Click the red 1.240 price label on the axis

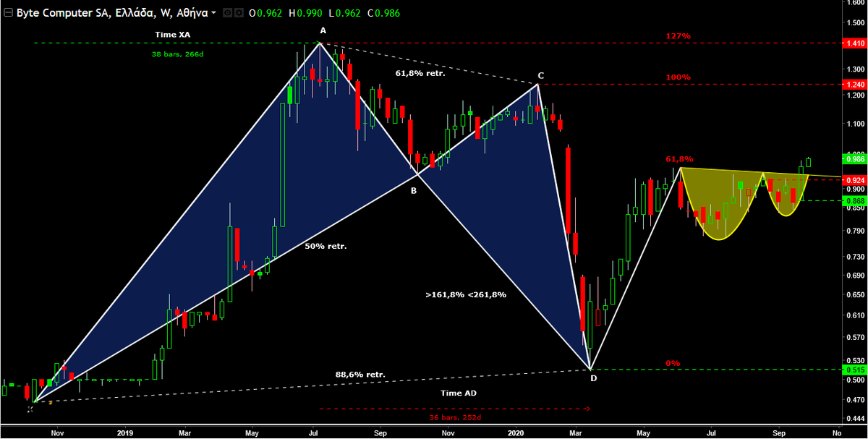click(x=855, y=85)
